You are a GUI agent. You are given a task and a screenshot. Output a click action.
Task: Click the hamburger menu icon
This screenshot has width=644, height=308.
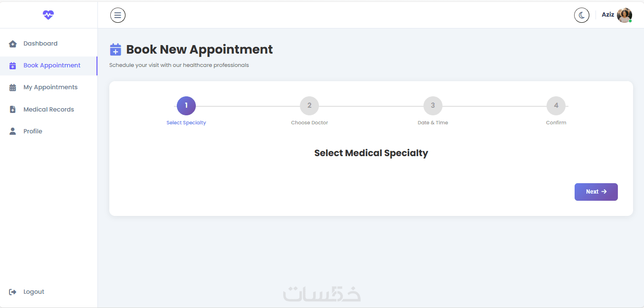click(x=118, y=15)
